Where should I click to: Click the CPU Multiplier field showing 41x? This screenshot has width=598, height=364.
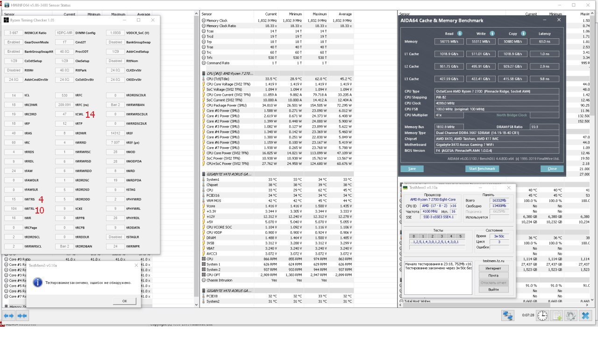[x=448, y=115]
